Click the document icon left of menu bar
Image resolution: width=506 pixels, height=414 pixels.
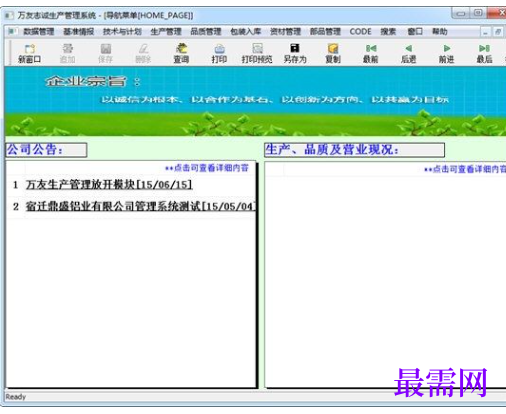point(12,31)
